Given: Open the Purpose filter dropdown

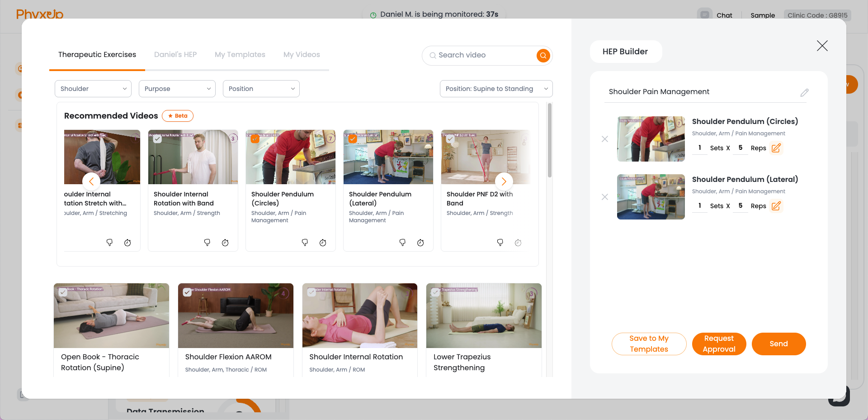Looking at the screenshot, I should tap(177, 89).
